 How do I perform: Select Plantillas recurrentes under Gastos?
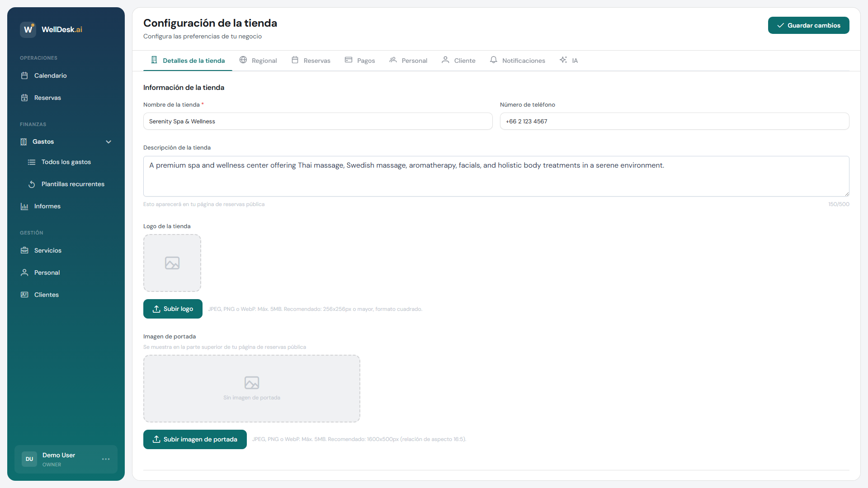(x=73, y=184)
